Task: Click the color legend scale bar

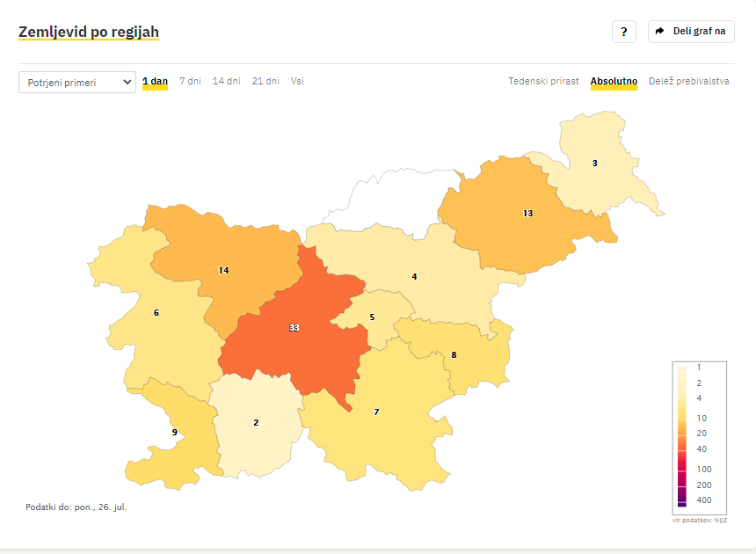Action: (x=682, y=436)
